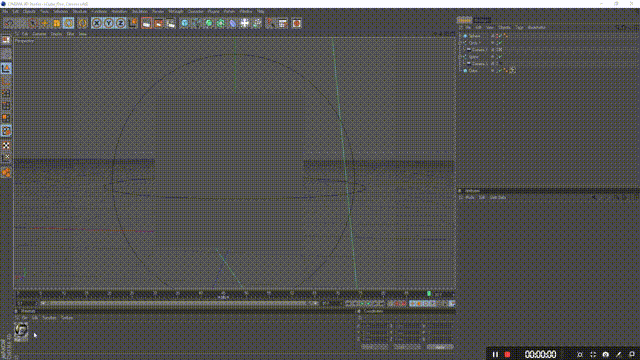Image resolution: width=640 pixels, height=360 pixels.
Task: Open the primitive cube object icon
Action: coord(185,23)
